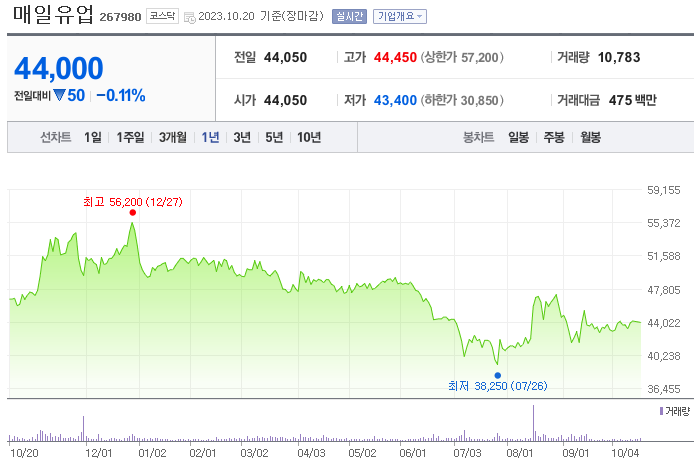Click the stock code 267980
The width and height of the screenshot is (694, 473).
click(x=120, y=17)
